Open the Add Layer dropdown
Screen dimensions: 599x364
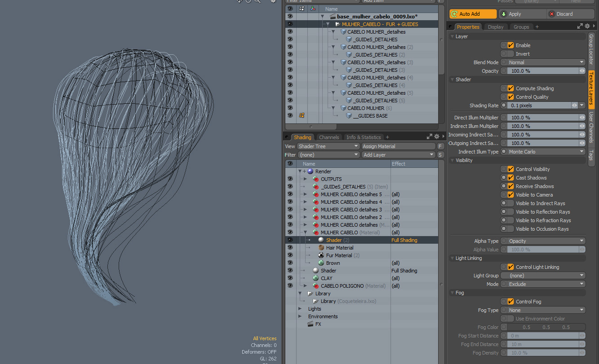[399, 155]
